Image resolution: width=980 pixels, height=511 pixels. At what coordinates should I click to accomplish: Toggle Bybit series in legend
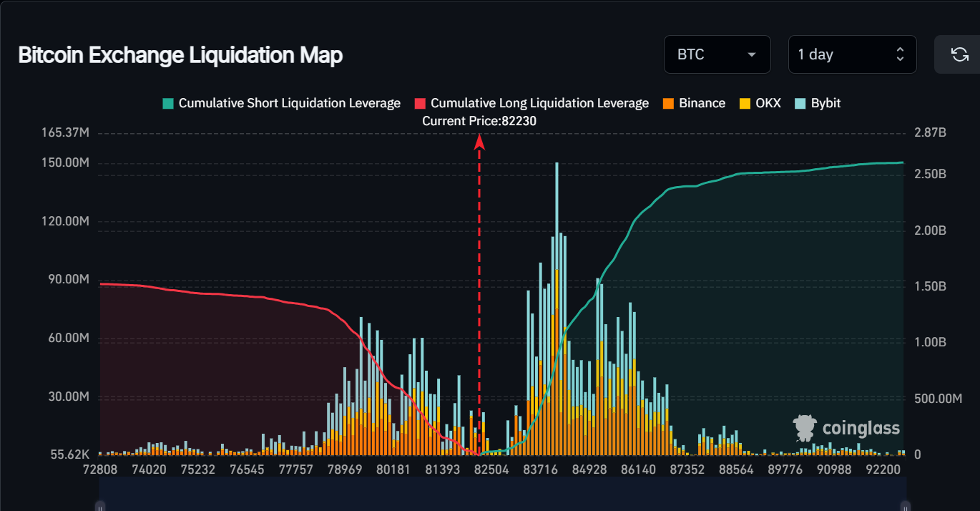point(818,103)
